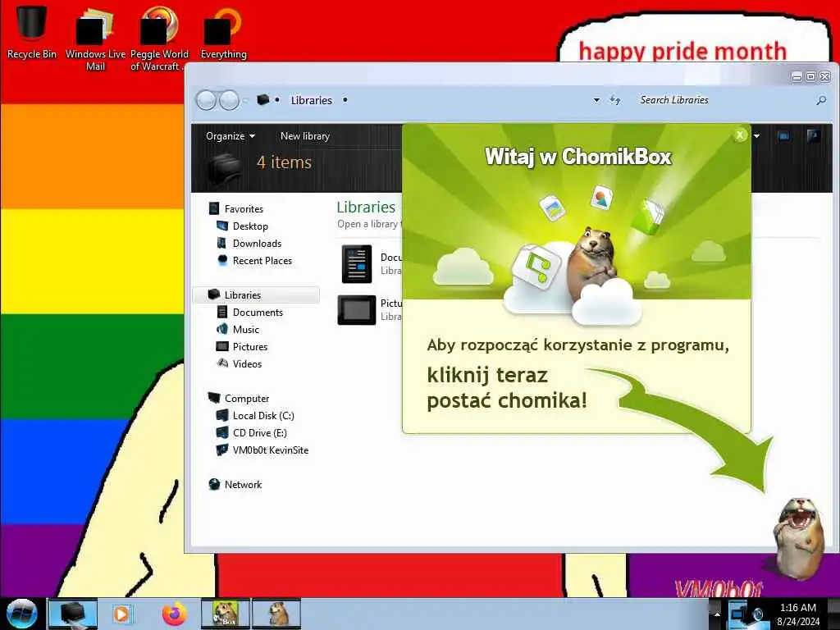Maximize the Libraries Explorer window
This screenshot has height=630, width=840.
[810, 77]
